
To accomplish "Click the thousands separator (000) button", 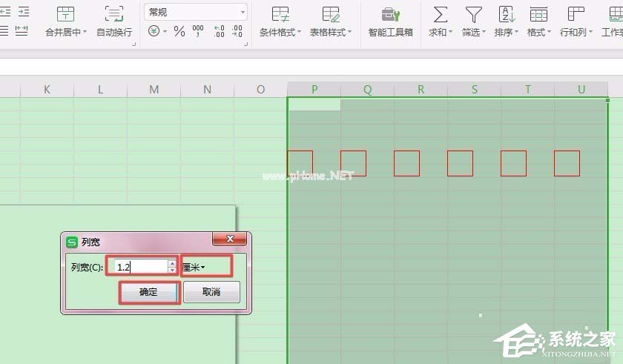I will pos(198,31).
